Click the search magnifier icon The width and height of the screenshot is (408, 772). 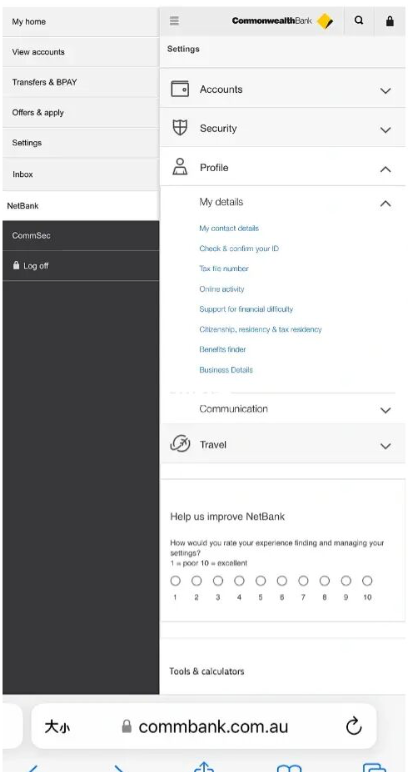(359, 21)
